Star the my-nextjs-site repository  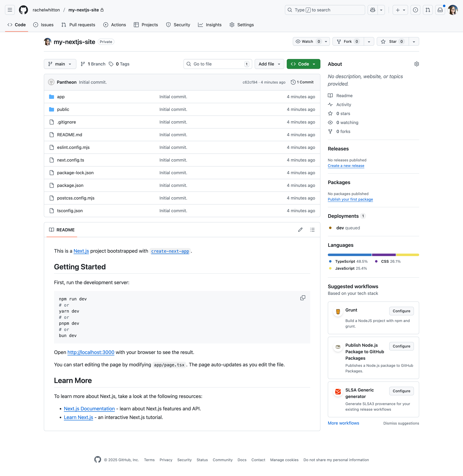392,41
